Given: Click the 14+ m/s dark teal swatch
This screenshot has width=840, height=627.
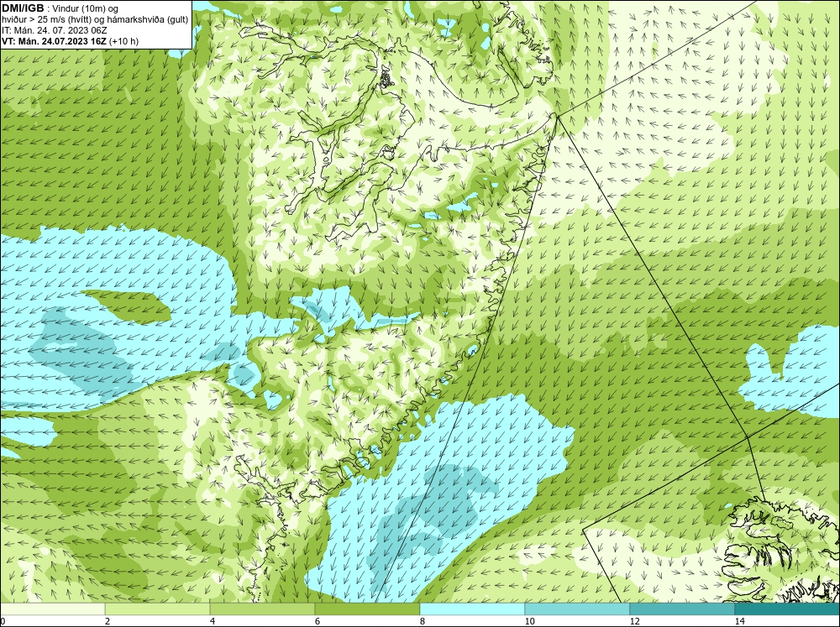Looking at the screenshot, I should 787,609.
